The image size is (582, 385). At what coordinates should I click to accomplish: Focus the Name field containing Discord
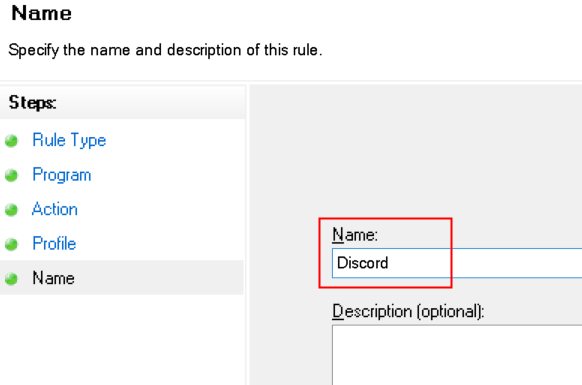[457, 263]
